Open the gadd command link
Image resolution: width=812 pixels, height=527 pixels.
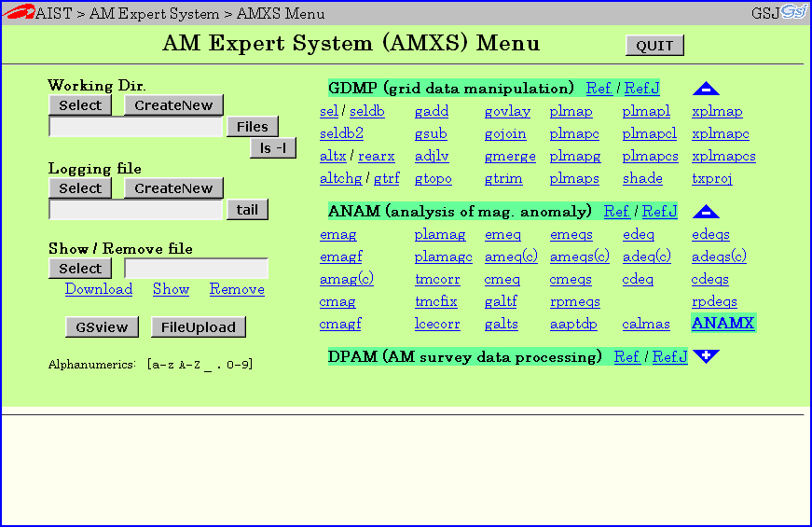[432, 111]
